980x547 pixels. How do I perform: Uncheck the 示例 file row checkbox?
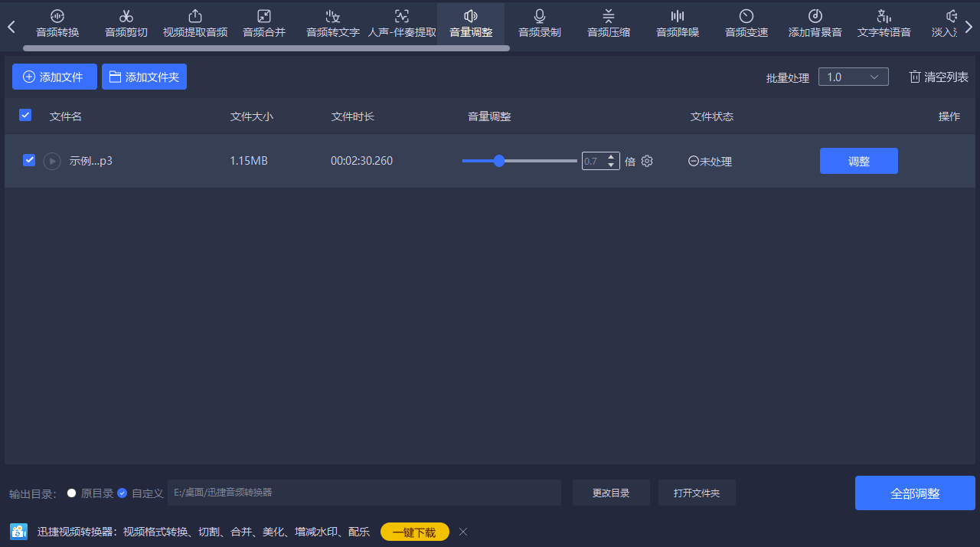click(29, 160)
